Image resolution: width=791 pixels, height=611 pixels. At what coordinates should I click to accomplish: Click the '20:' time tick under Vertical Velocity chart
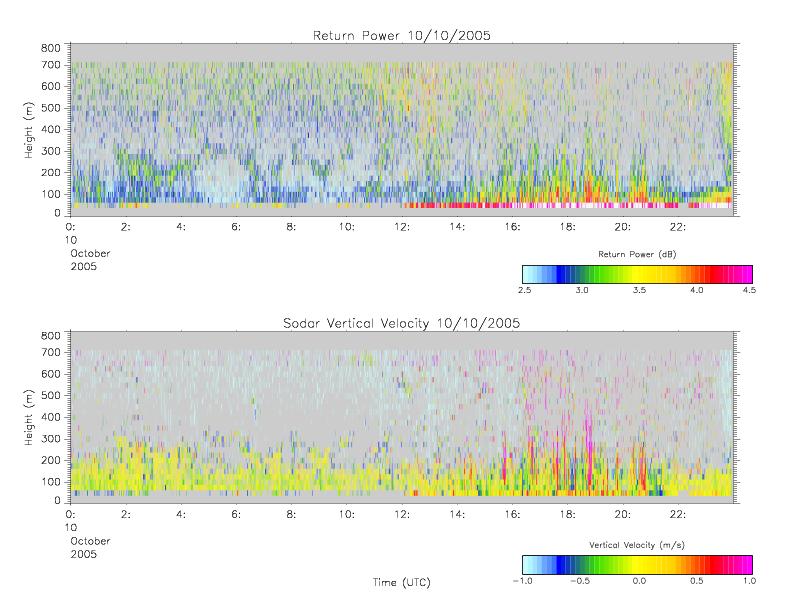point(623,515)
